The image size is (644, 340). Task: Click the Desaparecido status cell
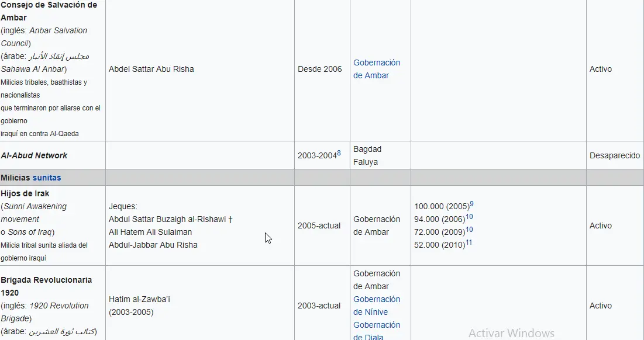pos(614,155)
